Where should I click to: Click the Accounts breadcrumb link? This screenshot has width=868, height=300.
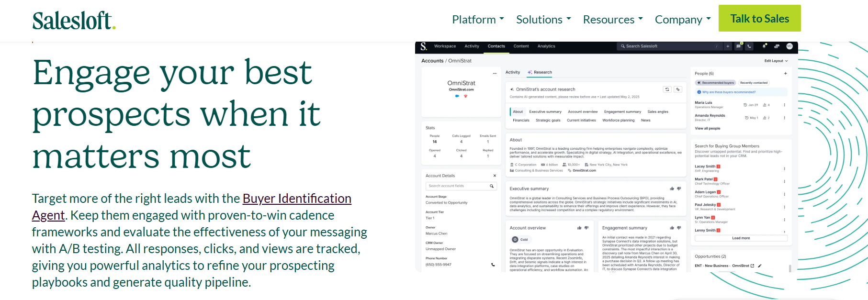click(x=432, y=61)
